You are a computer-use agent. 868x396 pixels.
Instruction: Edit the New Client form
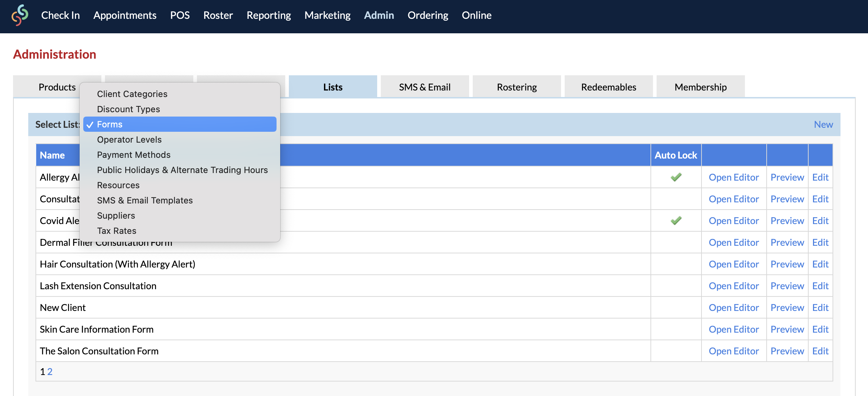(x=820, y=307)
